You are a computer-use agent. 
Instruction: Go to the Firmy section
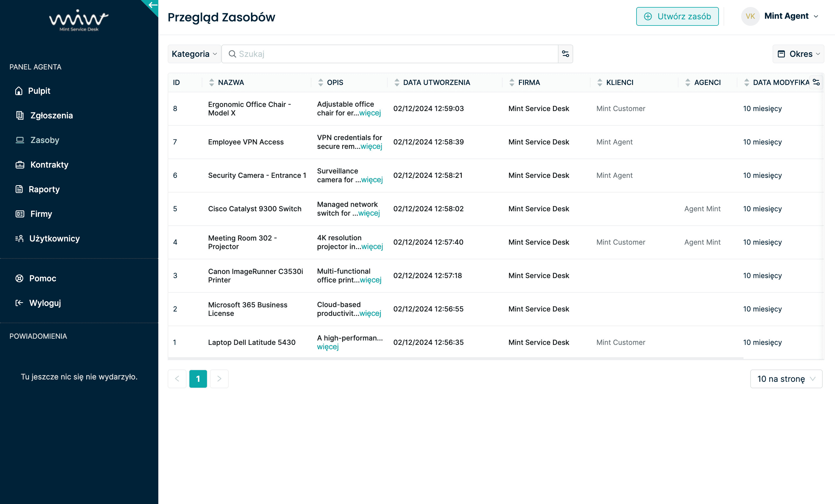pyautogui.click(x=41, y=214)
